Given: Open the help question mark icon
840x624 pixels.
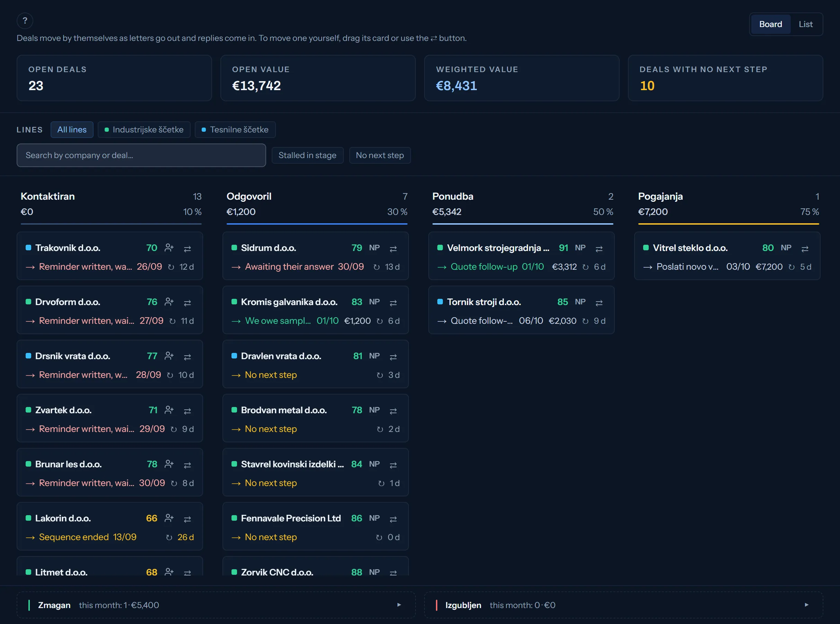Looking at the screenshot, I should [25, 21].
